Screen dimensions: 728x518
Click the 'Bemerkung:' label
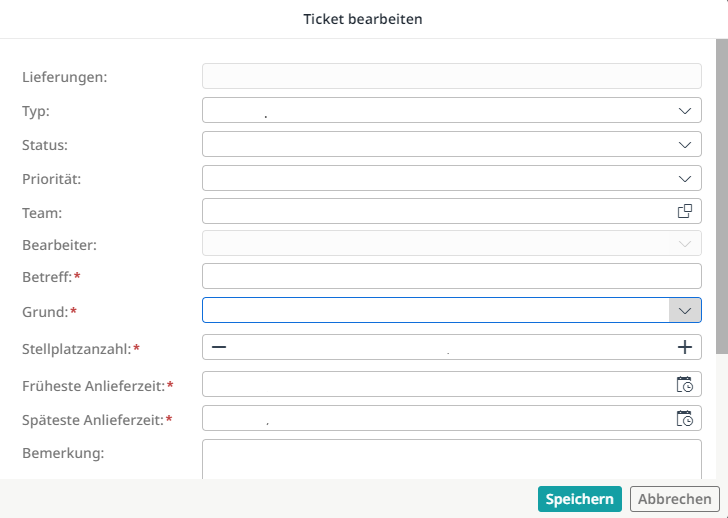[x=63, y=453]
